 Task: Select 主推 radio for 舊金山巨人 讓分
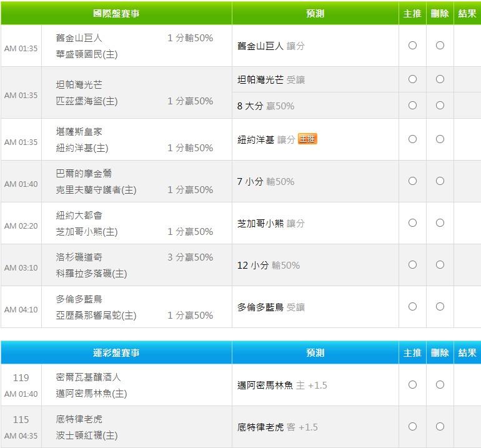(412, 46)
